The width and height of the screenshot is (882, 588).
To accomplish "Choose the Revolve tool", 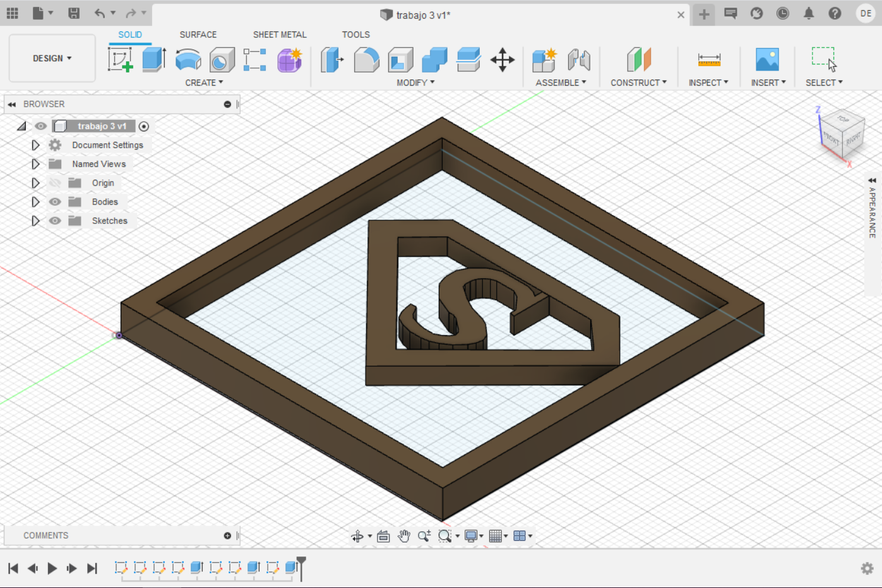I will click(188, 60).
